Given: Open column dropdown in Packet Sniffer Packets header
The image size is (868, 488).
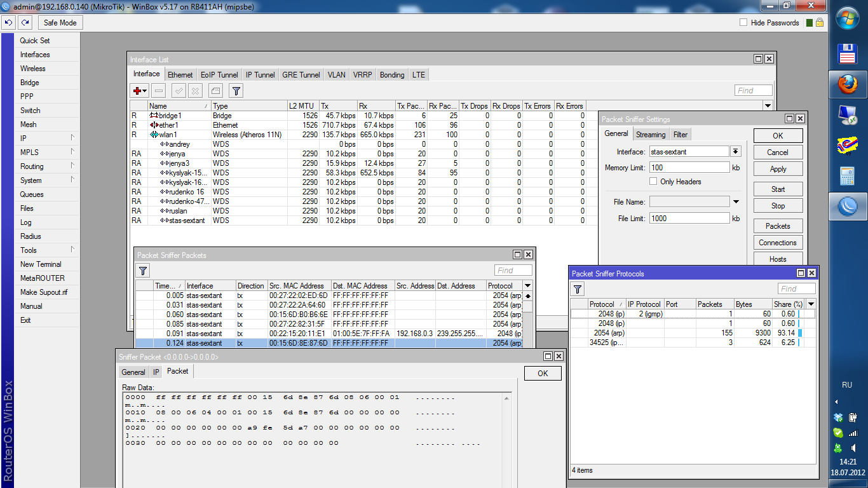Looking at the screenshot, I should point(527,286).
